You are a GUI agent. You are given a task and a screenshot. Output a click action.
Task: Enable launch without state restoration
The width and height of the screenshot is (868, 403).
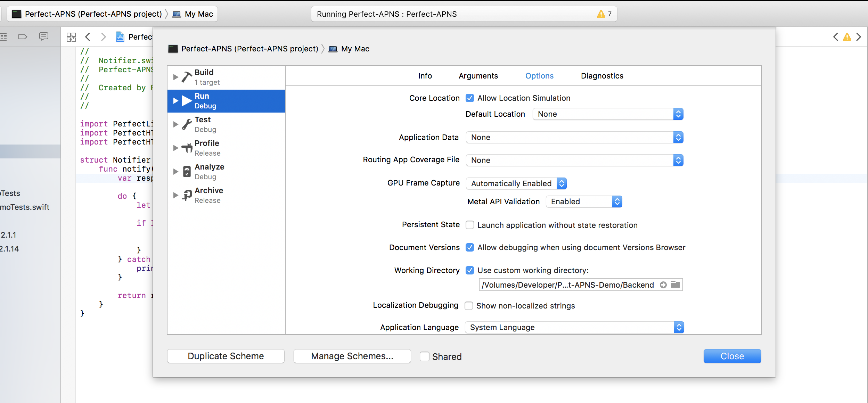coord(470,225)
